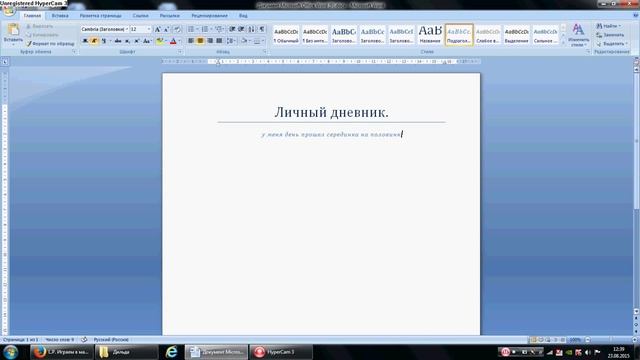Toggle Bold formatting

[85, 41]
